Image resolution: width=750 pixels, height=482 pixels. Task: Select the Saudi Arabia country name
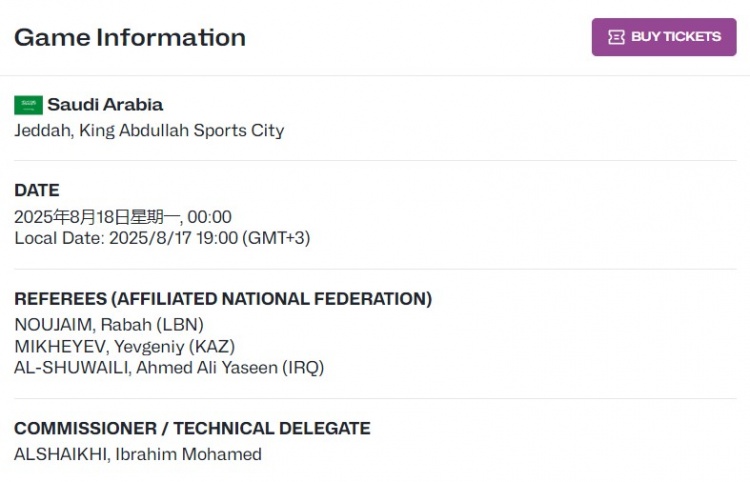[x=105, y=104]
